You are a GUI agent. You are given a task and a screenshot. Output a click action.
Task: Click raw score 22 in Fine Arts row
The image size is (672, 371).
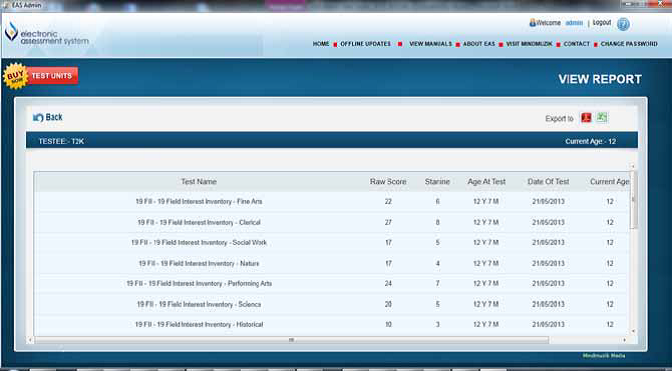[388, 201]
